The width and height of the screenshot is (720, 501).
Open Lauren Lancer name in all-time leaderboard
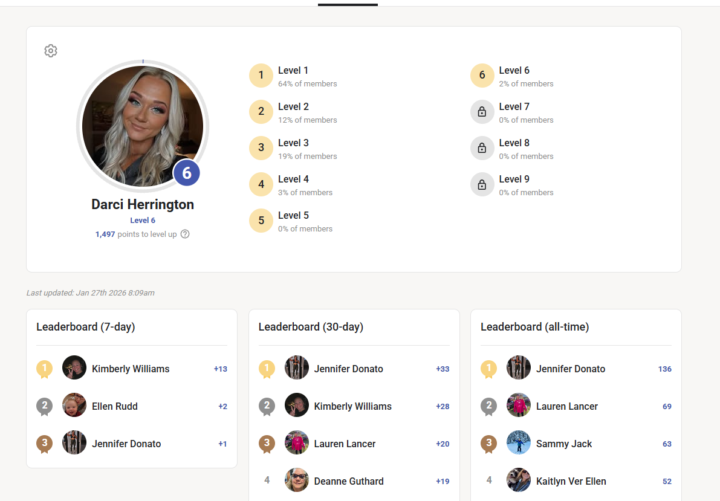click(x=567, y=406)
